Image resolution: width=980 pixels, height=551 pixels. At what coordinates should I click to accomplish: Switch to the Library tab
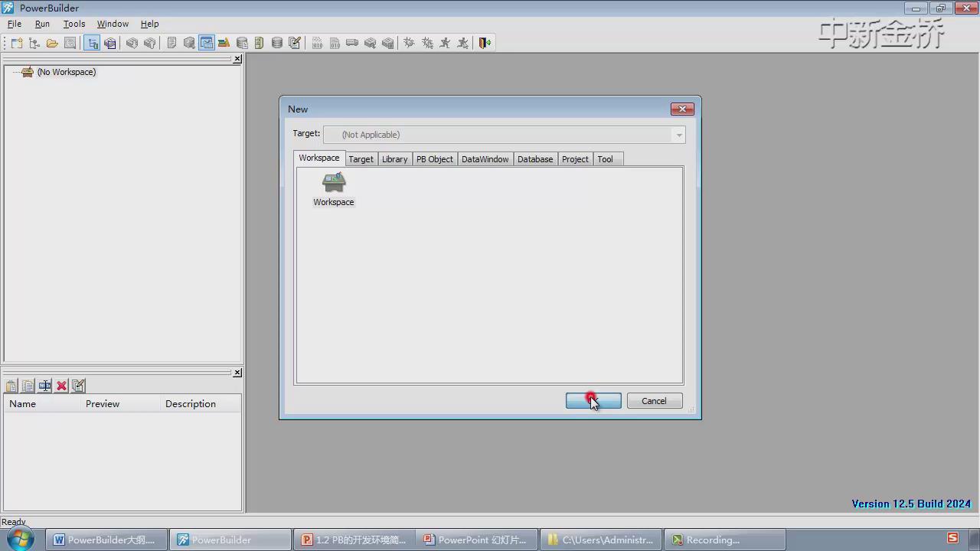[394, 159]
